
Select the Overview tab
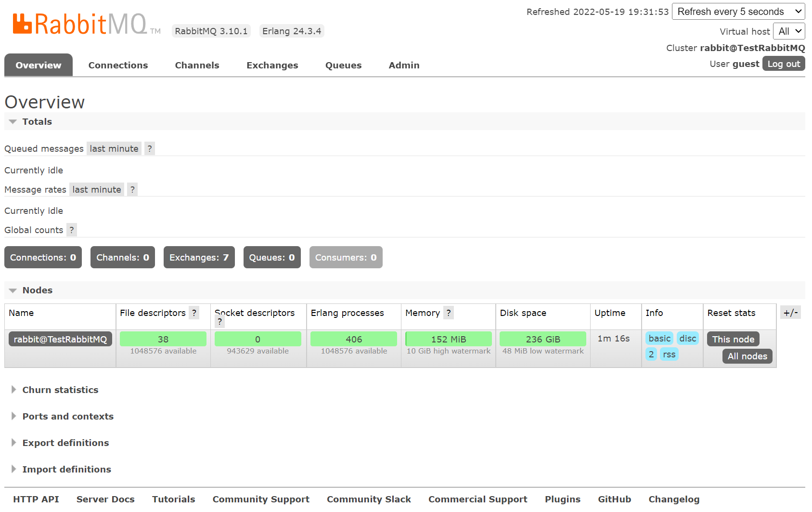[39, 65]
